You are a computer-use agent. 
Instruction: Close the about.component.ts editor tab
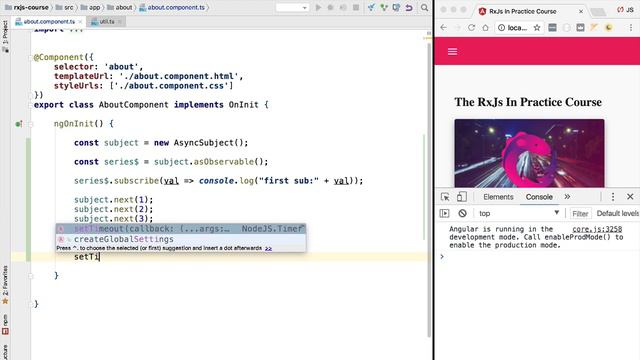(80, 22)
